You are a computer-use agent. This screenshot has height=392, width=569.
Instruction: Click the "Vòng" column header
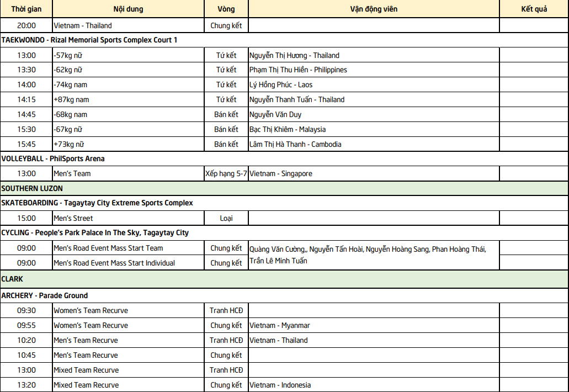pyautogui.click(x=226, y=9)
